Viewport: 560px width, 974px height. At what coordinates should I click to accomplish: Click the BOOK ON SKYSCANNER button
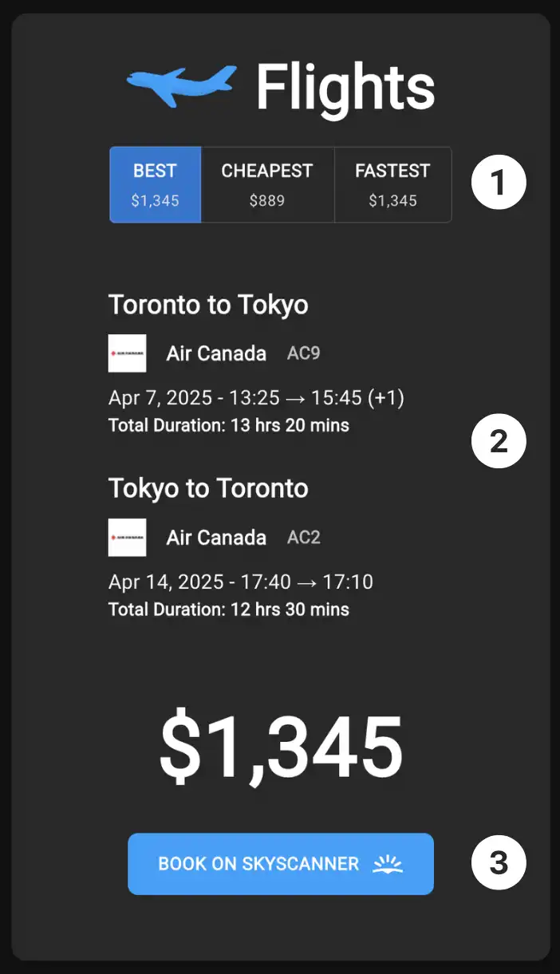click(281, 864)
